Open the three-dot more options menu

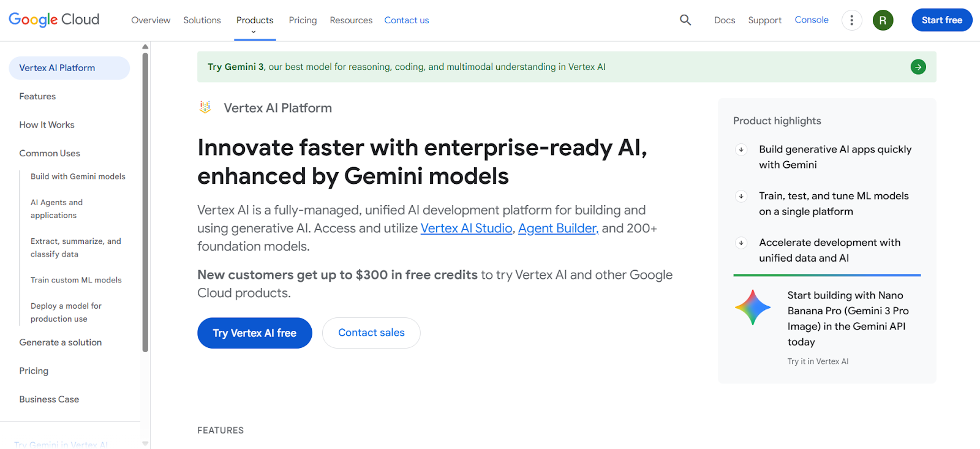[851, 20]
